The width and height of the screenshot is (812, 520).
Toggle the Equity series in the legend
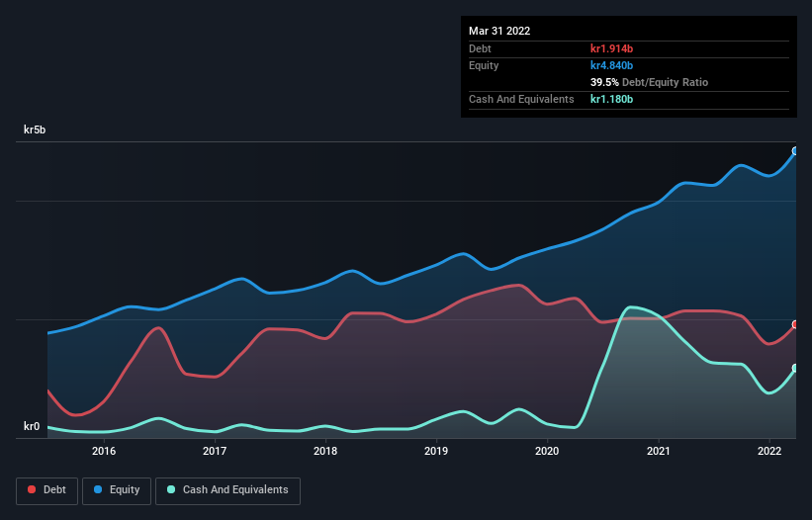117,490
